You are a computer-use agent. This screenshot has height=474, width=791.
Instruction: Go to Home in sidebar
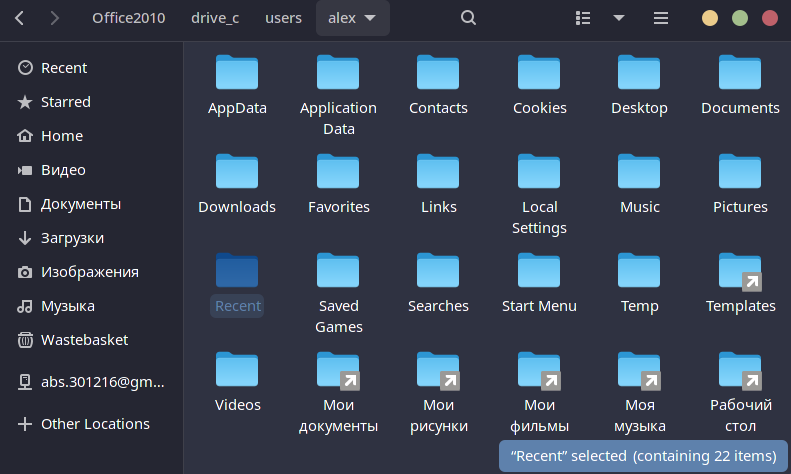(61, 136)
